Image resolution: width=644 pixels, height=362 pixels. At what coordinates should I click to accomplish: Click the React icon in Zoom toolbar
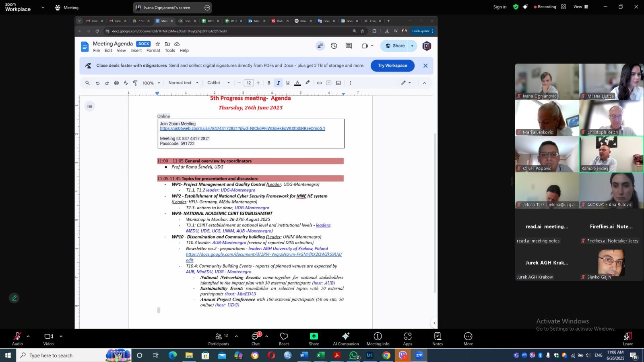pos(284,339)
